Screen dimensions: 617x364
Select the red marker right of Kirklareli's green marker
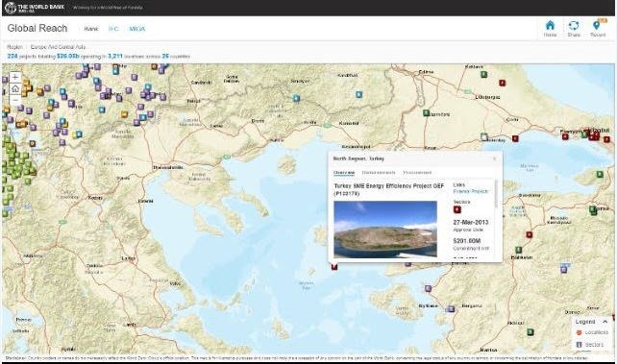(x=502, y=83)
